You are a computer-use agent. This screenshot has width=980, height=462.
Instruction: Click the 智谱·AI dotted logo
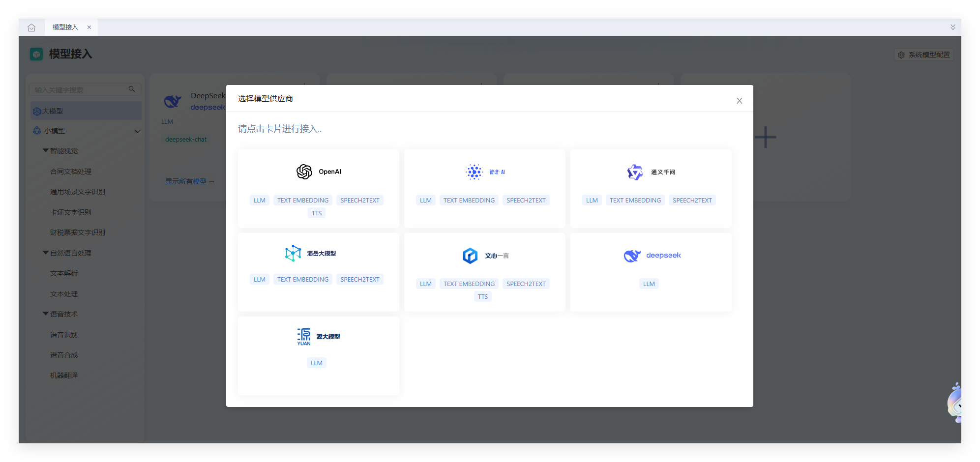pos(475,172)
